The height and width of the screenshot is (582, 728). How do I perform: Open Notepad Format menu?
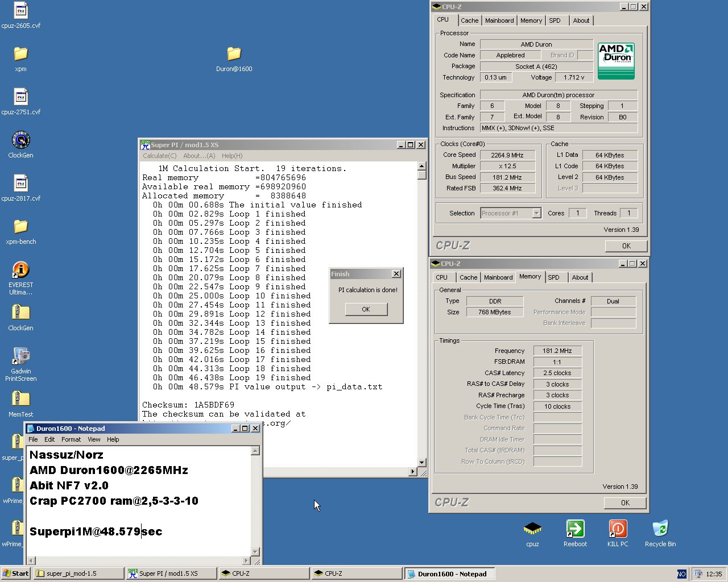pyautogui.click(x=71, y=439)
